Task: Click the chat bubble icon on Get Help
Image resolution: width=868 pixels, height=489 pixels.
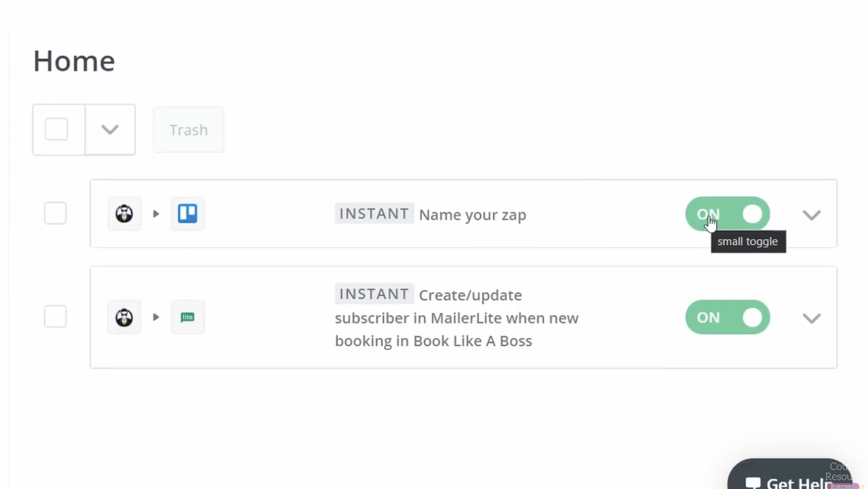Action: [753, 483]
